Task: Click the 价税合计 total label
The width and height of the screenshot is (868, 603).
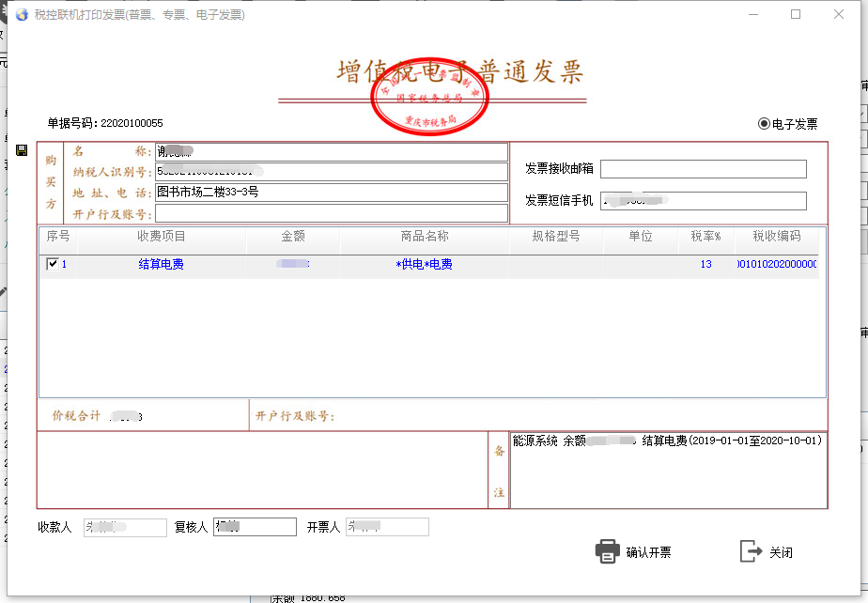Action: pyautogui.click(x=76, y=416)
